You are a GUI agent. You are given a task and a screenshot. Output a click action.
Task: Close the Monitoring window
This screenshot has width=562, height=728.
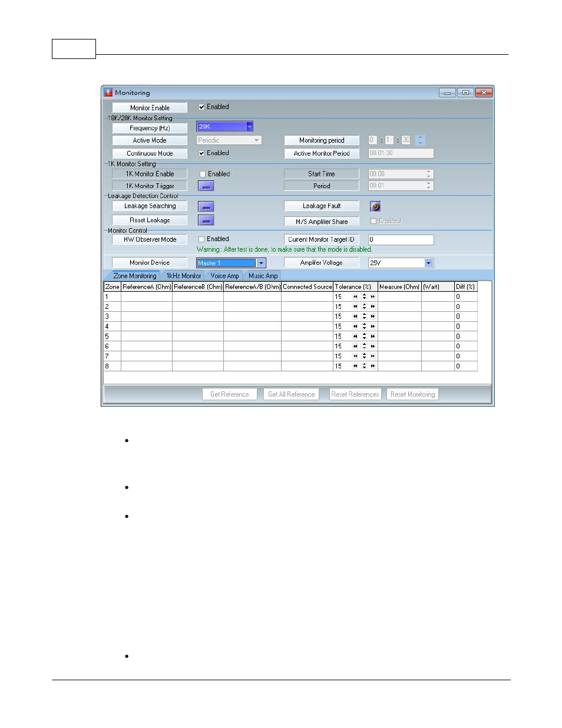pos(484,93)
